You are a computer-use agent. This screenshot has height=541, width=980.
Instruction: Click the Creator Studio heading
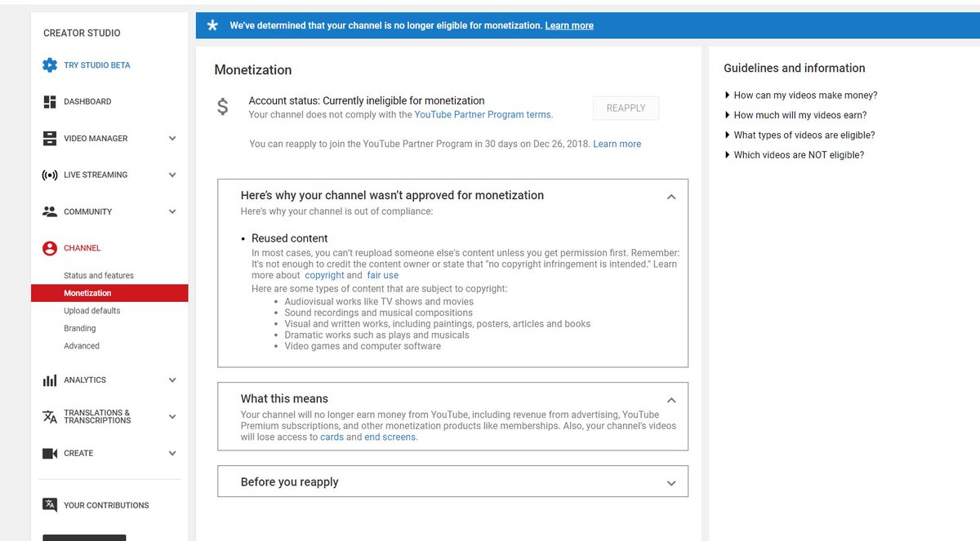pyautogui.click(x=82, y=33)
